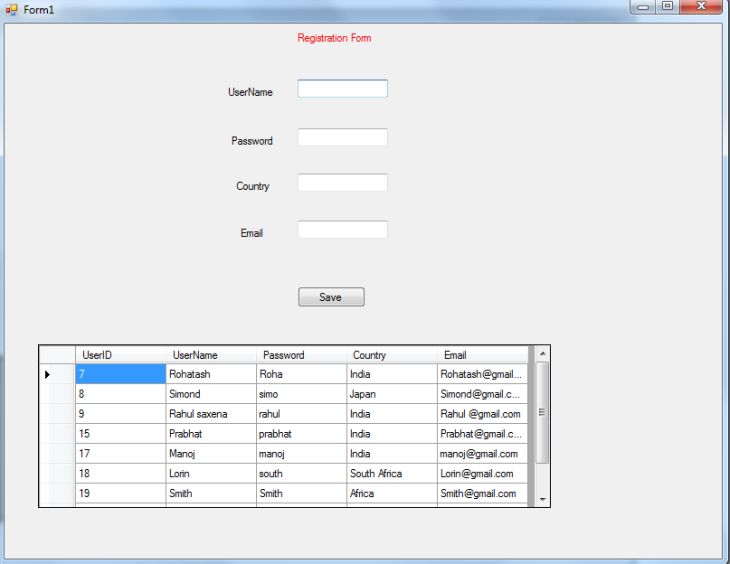Select the Roha password cell
The width and height of the screenshot is (730, 564).
pyautogui.click(x=301, y=374)
